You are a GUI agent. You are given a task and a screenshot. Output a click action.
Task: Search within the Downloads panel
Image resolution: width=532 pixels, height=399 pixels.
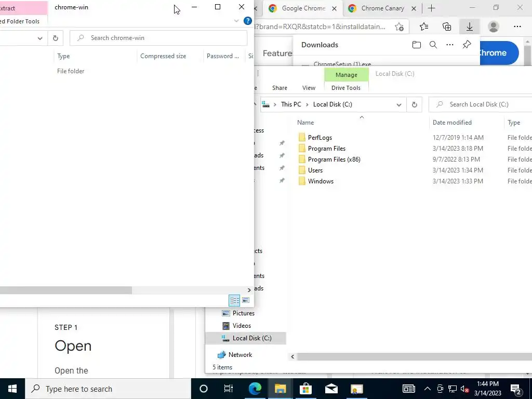pyautogui.click(x=433, y=45)
